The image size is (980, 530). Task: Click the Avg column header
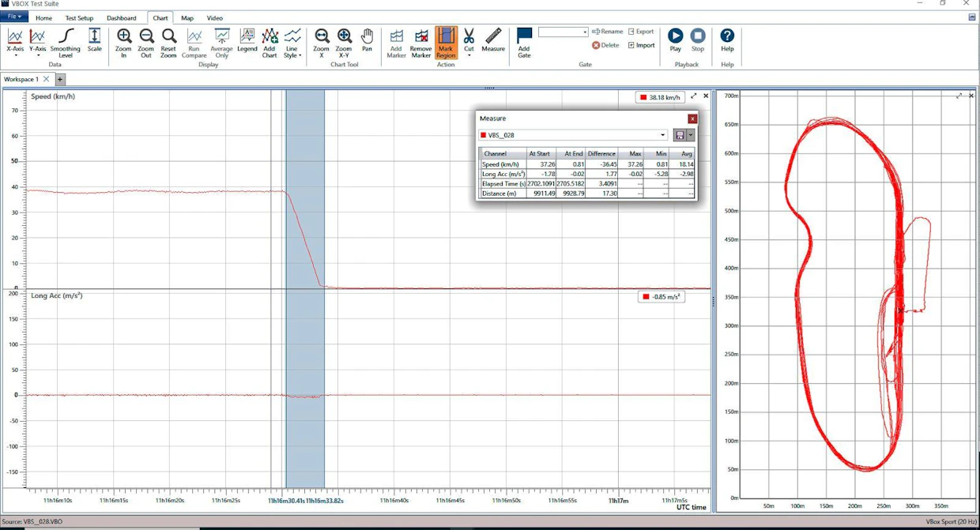coord(682,153)
